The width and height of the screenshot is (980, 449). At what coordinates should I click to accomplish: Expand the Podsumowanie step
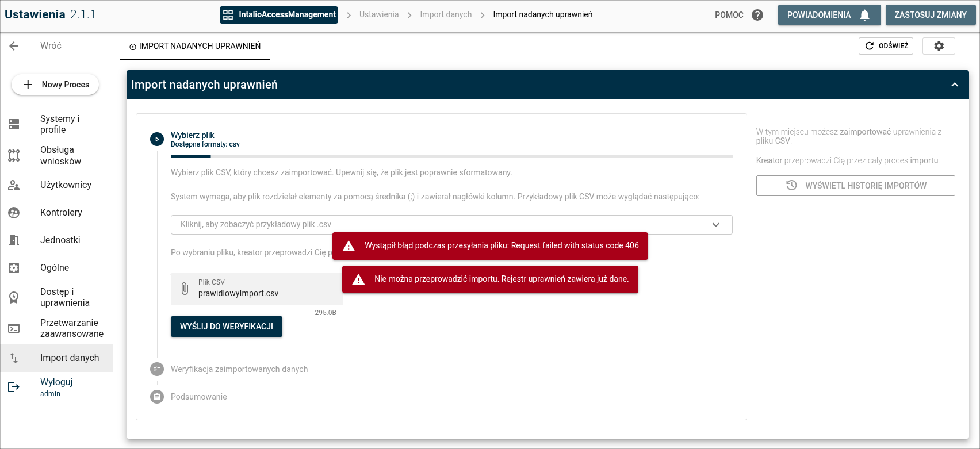click(198, 397)
